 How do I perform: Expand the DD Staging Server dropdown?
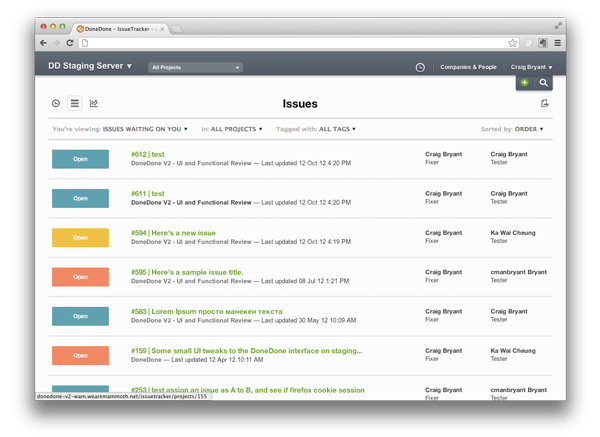(90, 67)
